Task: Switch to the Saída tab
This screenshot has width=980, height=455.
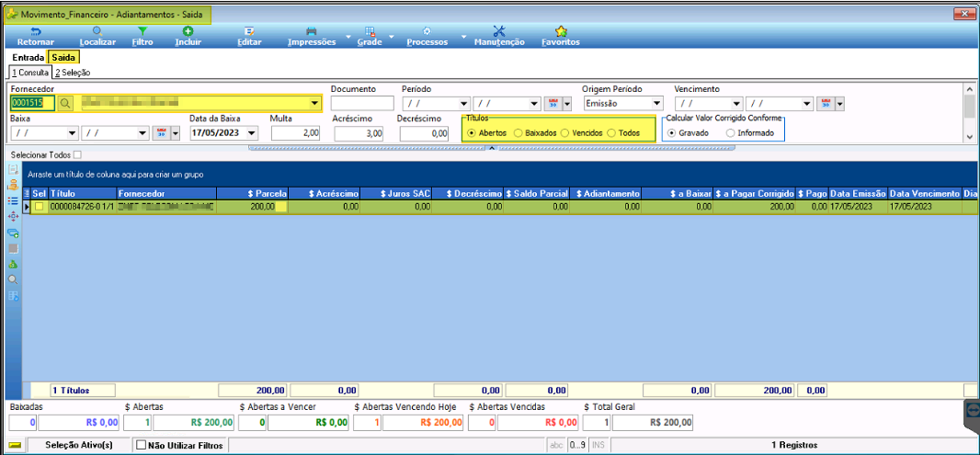Action: (63, 58)
